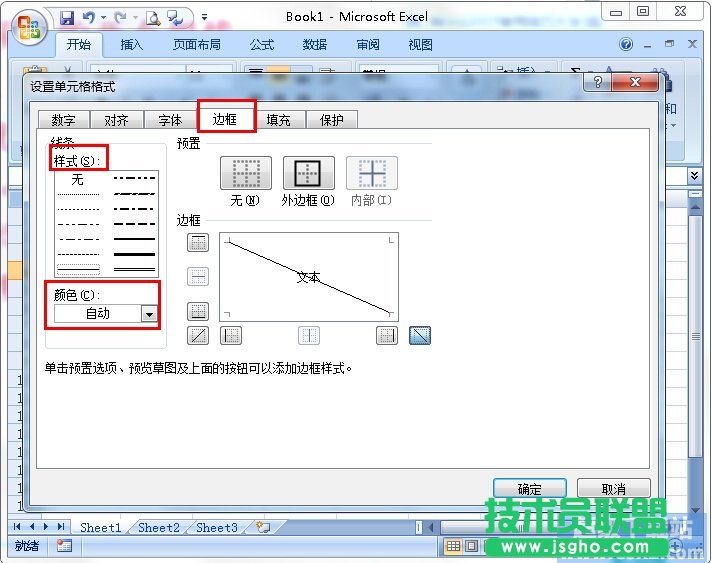Screen dimensions: 712x563
Task: Open the 插入 ribbon tab
Action: tap(132, 44)
